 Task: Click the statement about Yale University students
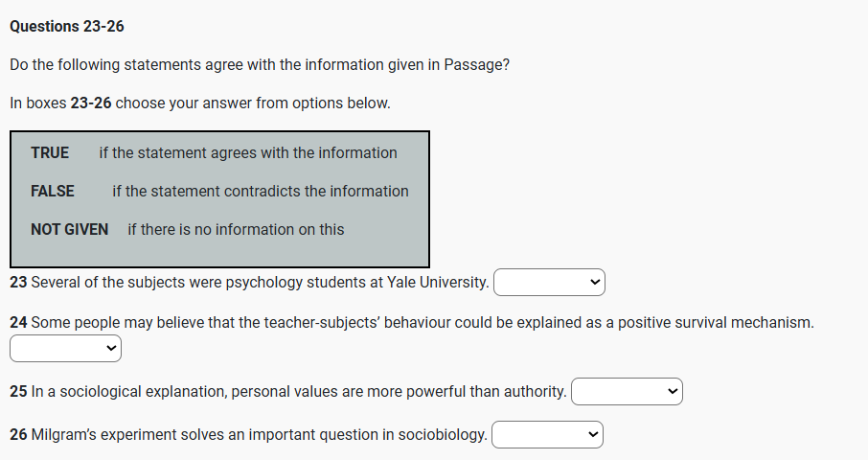click(x=260, y=283)
